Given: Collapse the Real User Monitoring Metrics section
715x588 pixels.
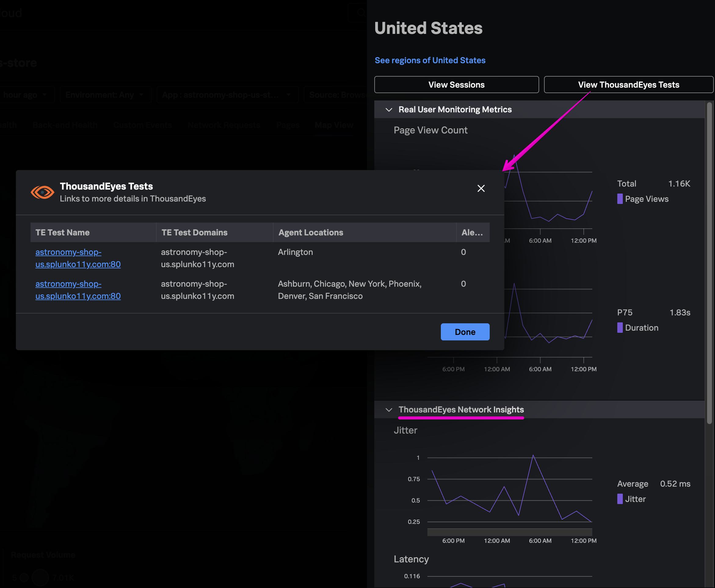Looking at the screenshot, I should 389,109.
